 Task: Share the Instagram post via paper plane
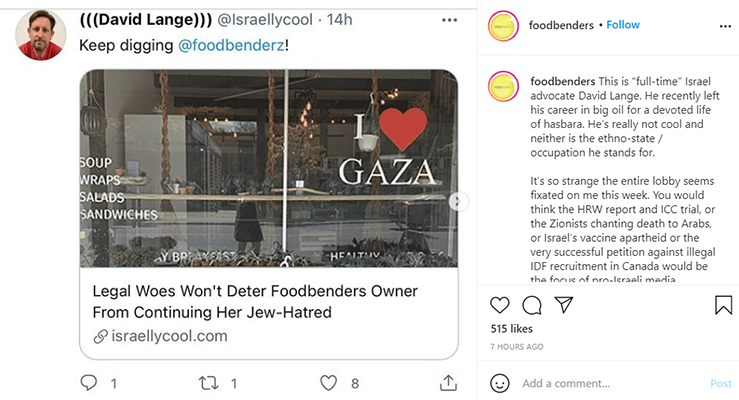pyautogui.click(x=564, y=305)
